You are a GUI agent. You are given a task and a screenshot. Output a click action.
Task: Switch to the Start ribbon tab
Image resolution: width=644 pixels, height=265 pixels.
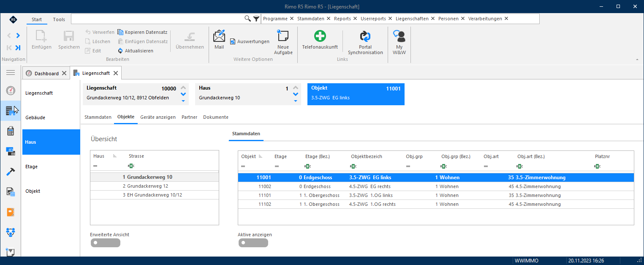click(x=37, y=19)
